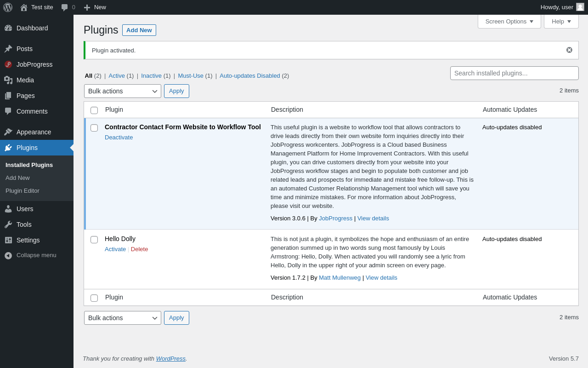Open the WordPress link in footer
Image resolution: width=588 pixels, height=368 pixels.
(x=171, y=359)
